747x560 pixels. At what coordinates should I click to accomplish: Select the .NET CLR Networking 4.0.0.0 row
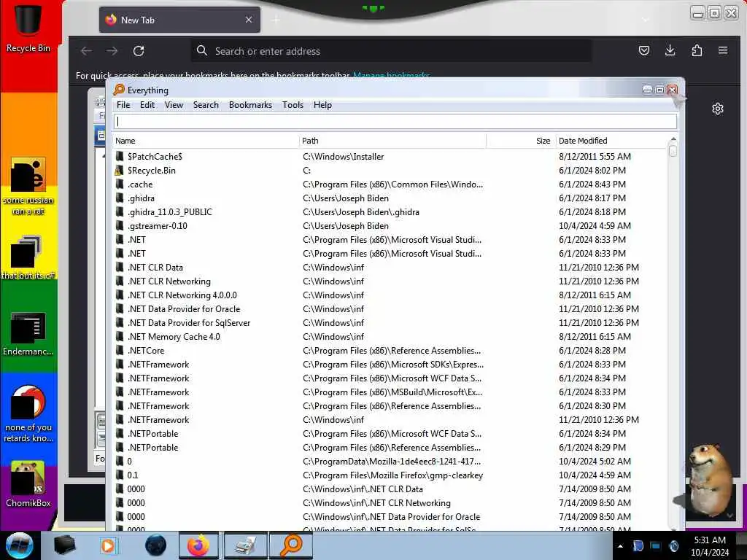point(391,295)
